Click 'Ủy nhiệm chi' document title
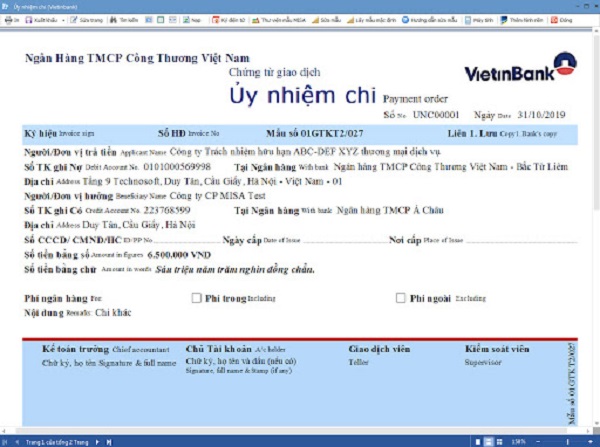This screenshot has height=447, width=600. (302, 95)
